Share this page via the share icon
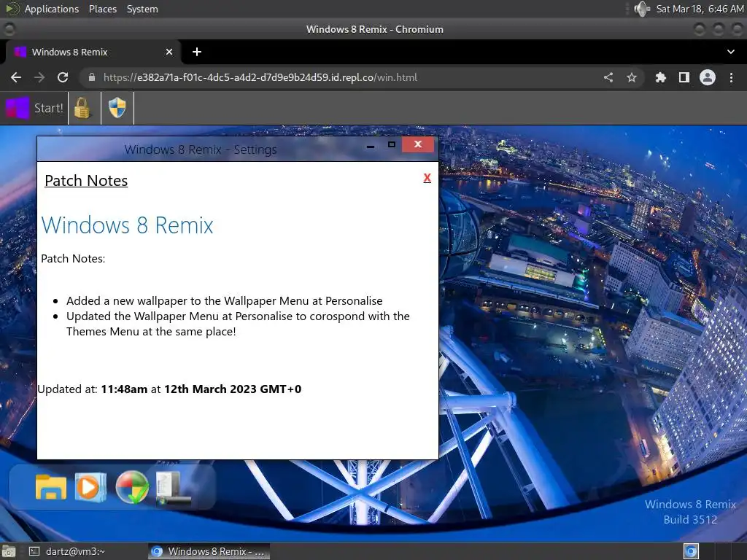The height and width of the screenshot is (560, 747). tap(608, 77)
